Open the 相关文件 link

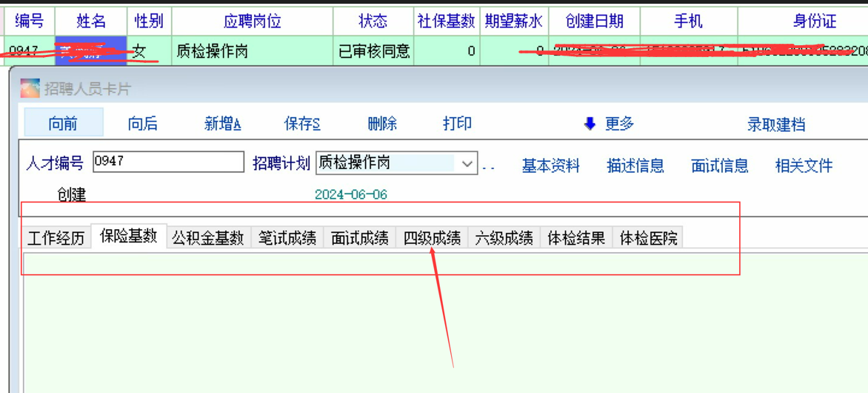point(804,166)
